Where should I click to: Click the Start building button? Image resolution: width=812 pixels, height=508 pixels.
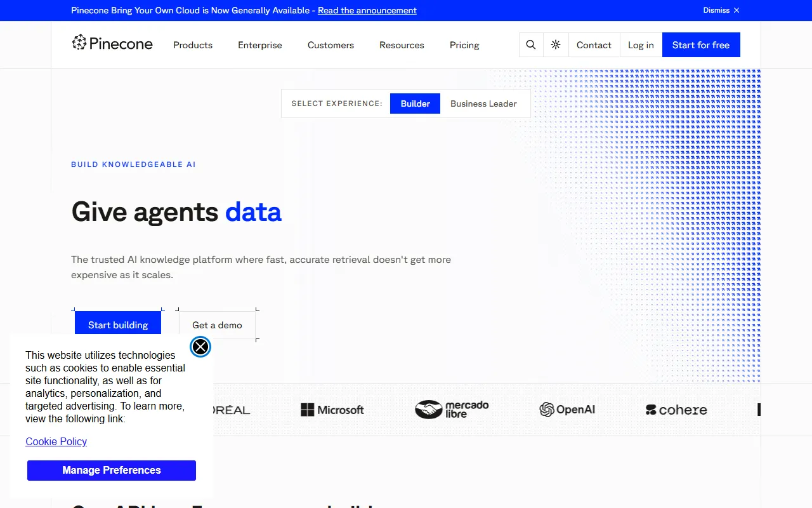118,324
